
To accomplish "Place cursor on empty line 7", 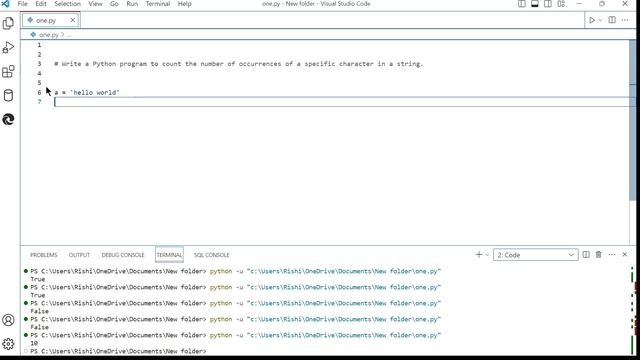I will [343, 102].
